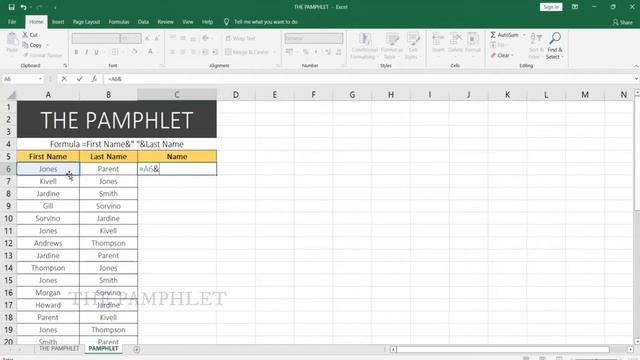Viewport: 640px width, 360px height.
Task: Click Ribbon Display Options icon
Action: coord(575,7)
